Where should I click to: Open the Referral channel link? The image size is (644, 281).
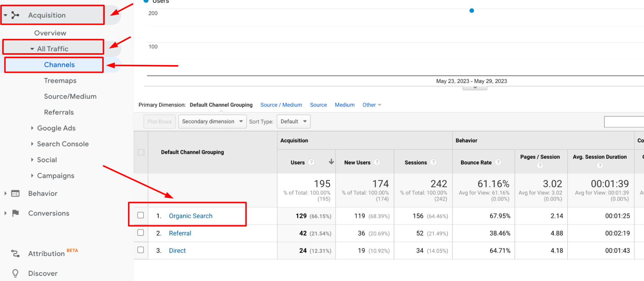pos(180,233)
